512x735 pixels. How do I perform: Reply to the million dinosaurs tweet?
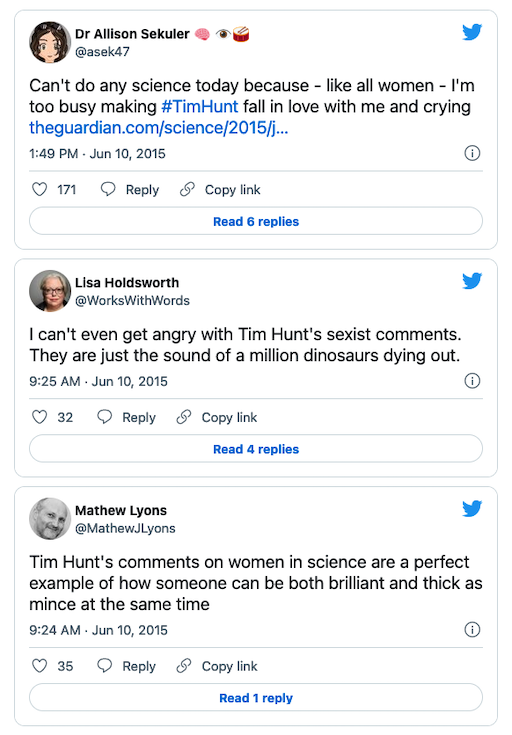[126, 417]
